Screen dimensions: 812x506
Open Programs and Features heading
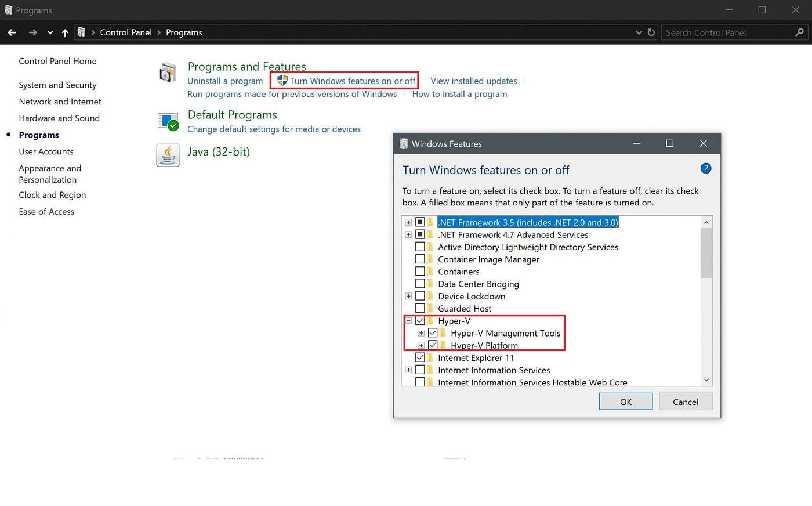coord(246,66)
